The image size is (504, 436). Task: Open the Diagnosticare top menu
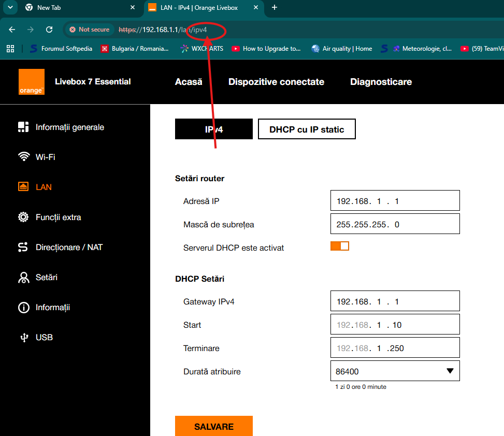coord(381,82)
